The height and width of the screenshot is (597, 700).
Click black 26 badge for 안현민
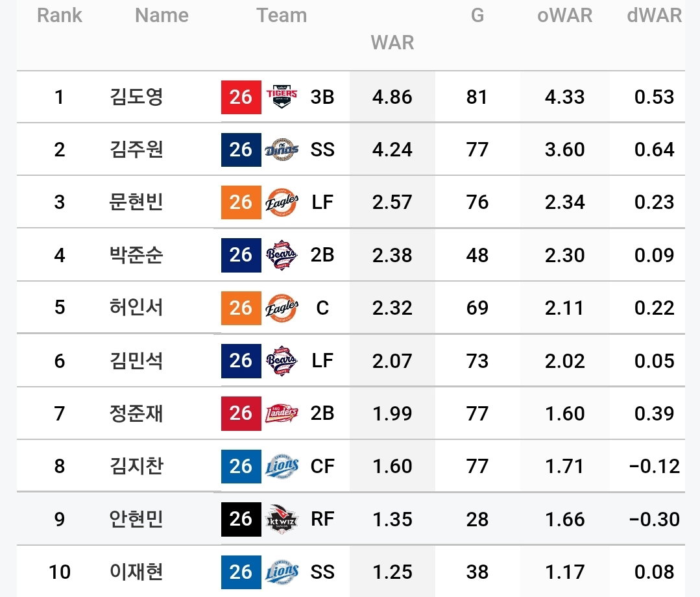point(241,519)
